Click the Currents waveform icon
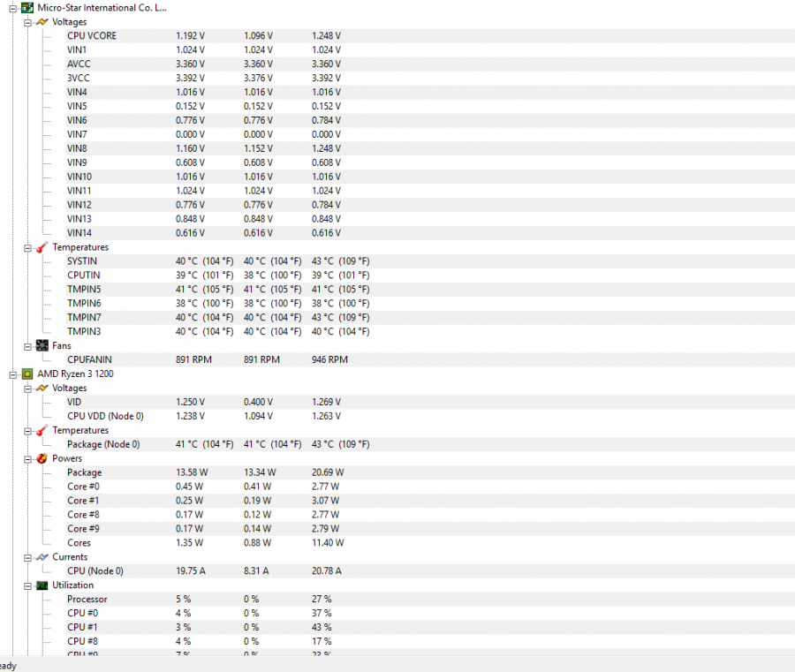The image size is (795, 672). point(42,557)
